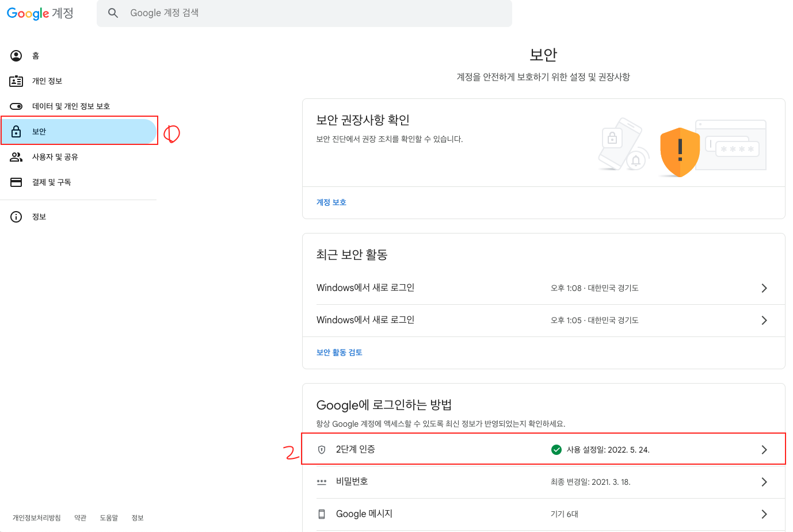
Task: Click the 결제 및 구독 card icon
Action: pyautogui.click(x=16, y=182)
